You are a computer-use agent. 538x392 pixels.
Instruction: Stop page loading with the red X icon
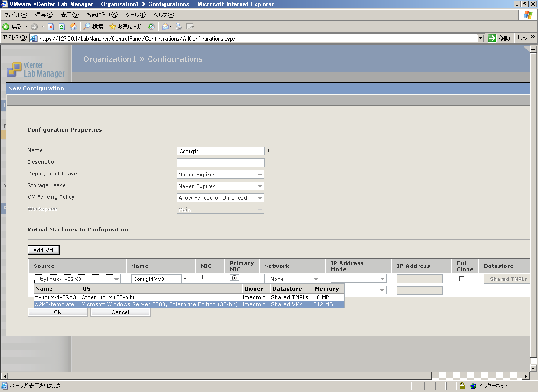[x=50, y=27]
